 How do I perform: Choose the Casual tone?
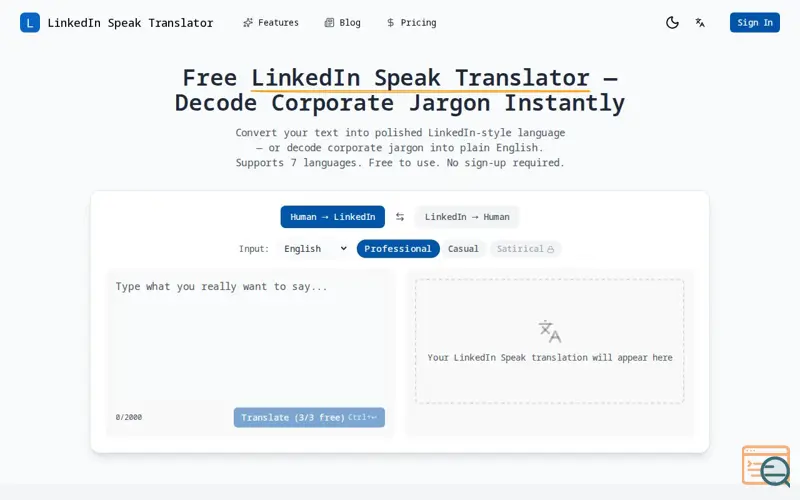point(463,248)
